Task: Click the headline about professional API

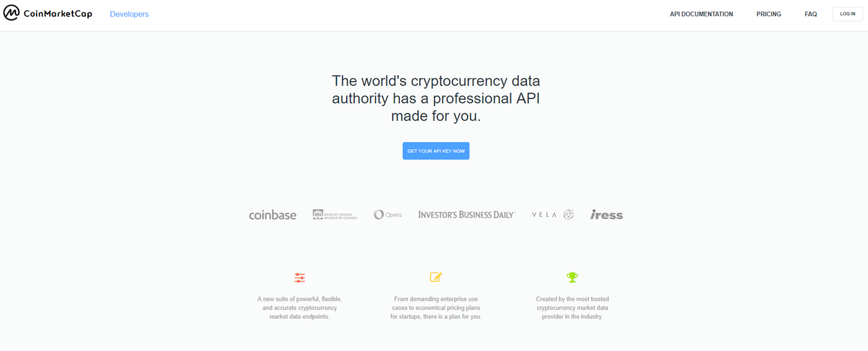Action: click(436, 98)
